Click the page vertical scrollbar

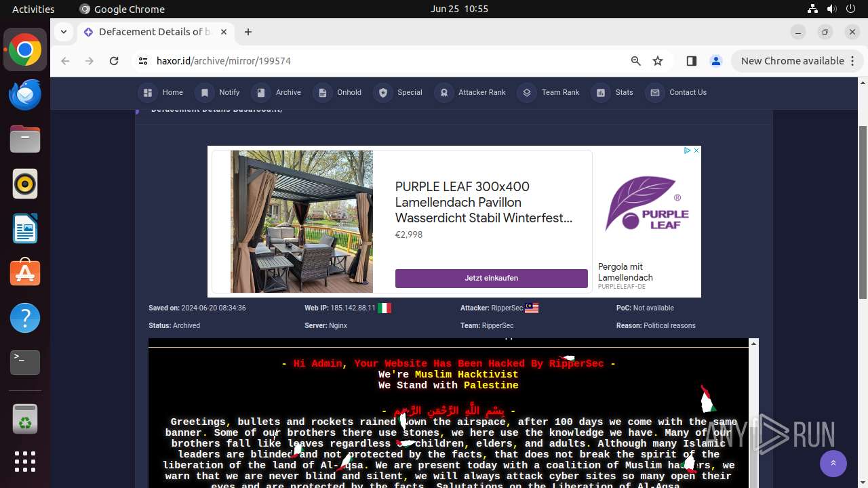[863, 211]
